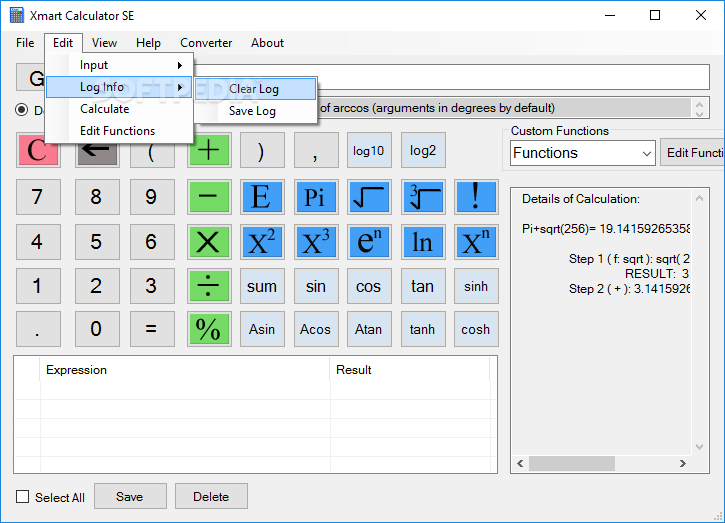Image resolution: width=725 pixels, height=523 pixels.
Task: Click the comma separator key
Action: pos(315,150)
